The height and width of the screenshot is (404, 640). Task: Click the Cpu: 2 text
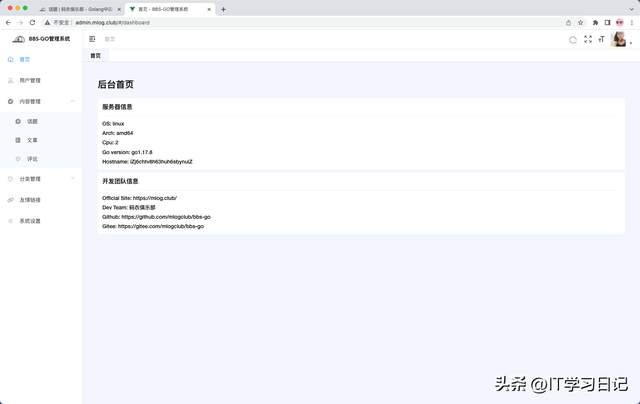point(110,142)
